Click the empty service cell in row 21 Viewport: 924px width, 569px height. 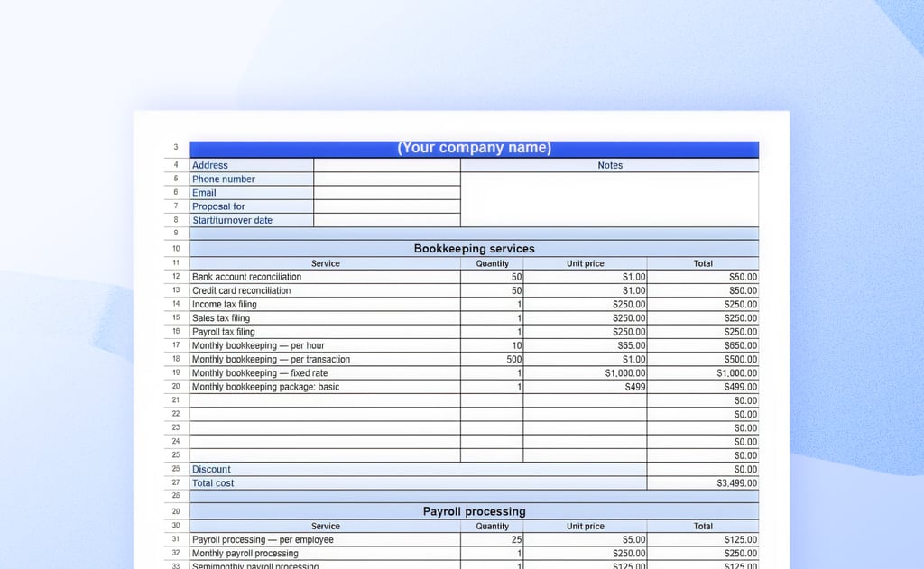tap(325, 400)
